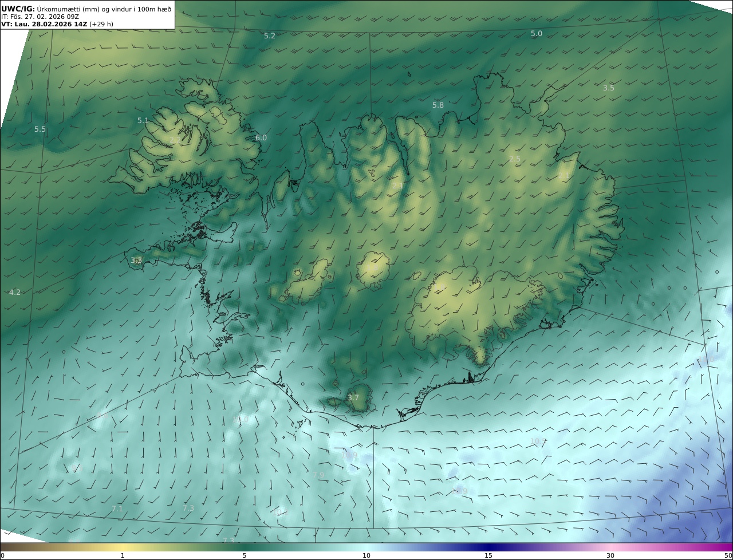The image size is (733, 560).
Task: Click the 3.7 value label on the map
Action: click(x=353, y=397)
